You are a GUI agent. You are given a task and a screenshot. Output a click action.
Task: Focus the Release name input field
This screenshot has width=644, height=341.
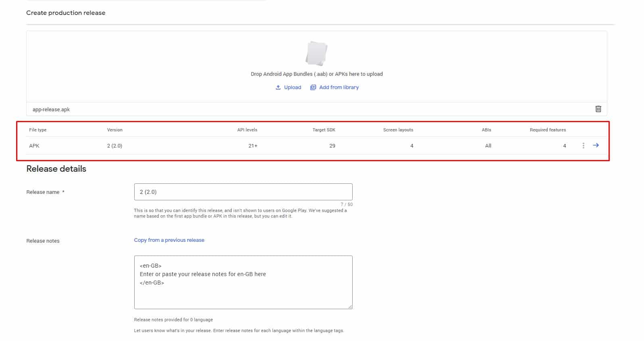coord(243,192)
